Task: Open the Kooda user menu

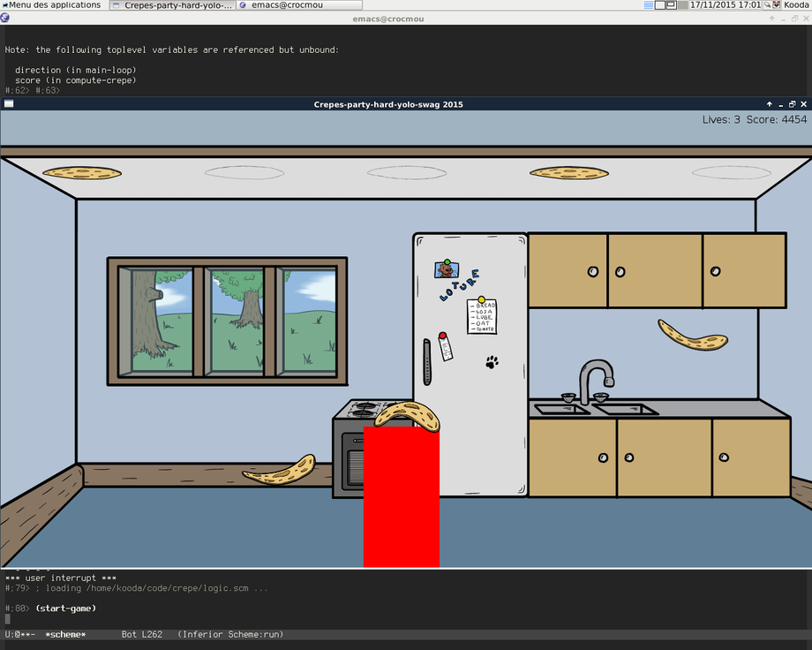Action: pos(795,5)
